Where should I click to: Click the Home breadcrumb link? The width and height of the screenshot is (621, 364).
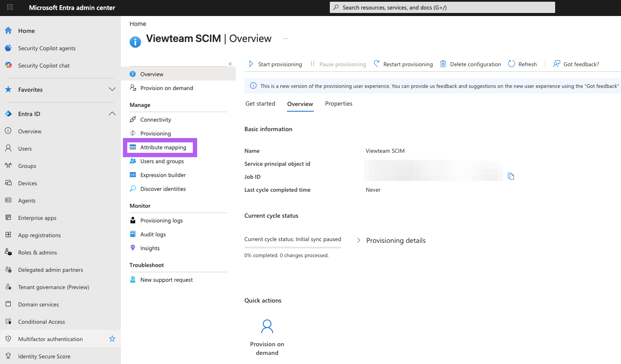coord(138,24)
